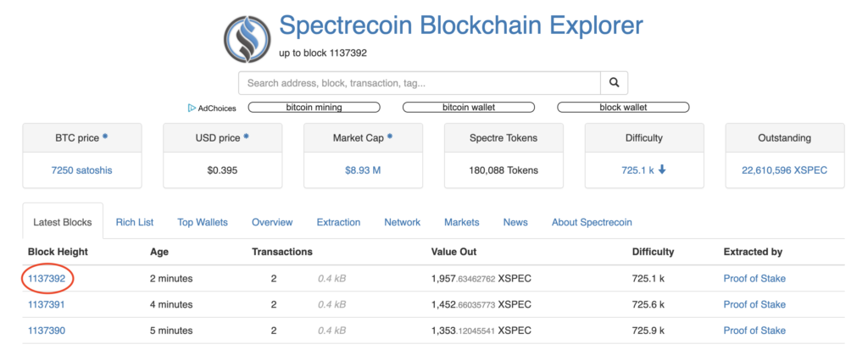The width and height of the screenshot is (868, 350).
Task: Click the 2 minutes age cell
Action: click(x=171, y=279)
